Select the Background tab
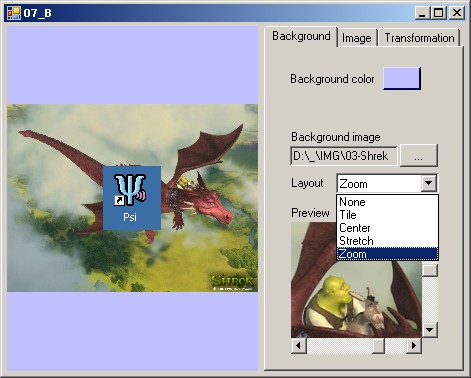 click(301, 36)
